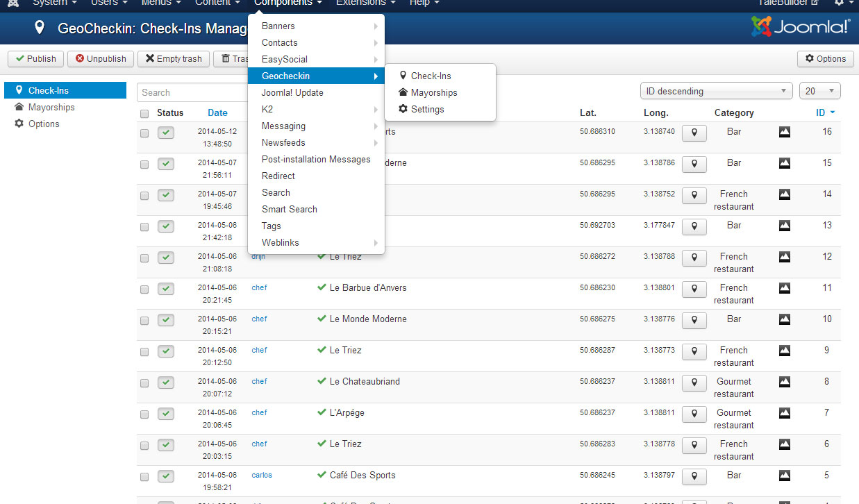859x504 pixels.
Task: Open the Options button in toolbar
Action: point(826,59)
